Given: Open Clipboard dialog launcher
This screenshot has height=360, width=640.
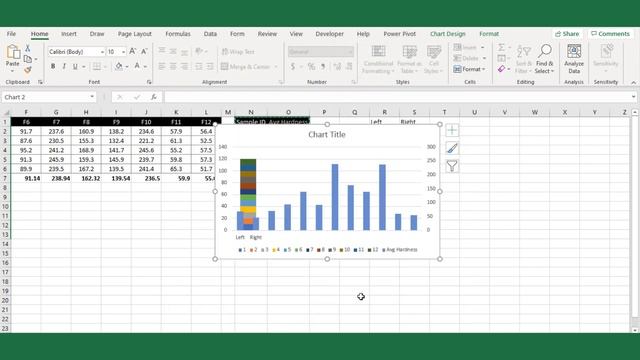Looking at the screenshot, I should [40, 82].
